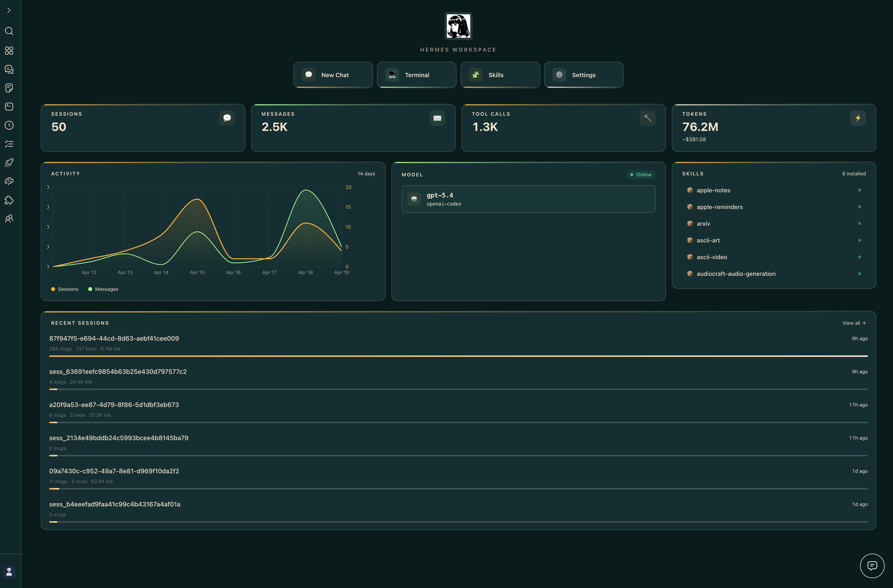Start a New Chat
893x588 pixels.
pyautogui.click(x=332, y=75)
